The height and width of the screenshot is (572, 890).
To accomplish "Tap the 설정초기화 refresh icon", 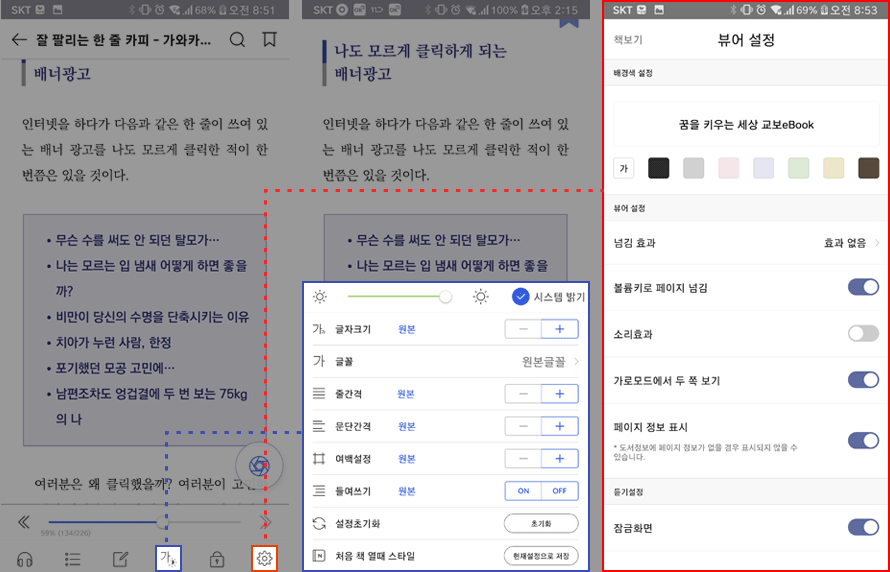I will [x=319, y=523].
